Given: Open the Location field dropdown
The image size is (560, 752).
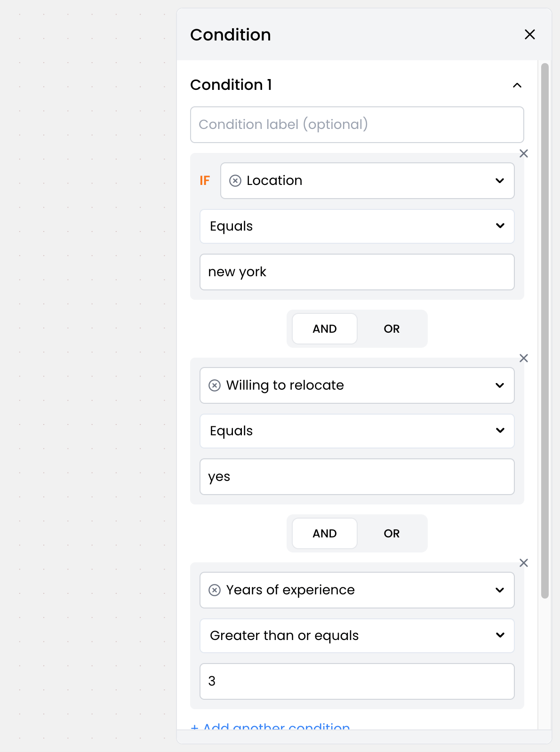Looking at the screenshot, I should (x=499, y=181).
